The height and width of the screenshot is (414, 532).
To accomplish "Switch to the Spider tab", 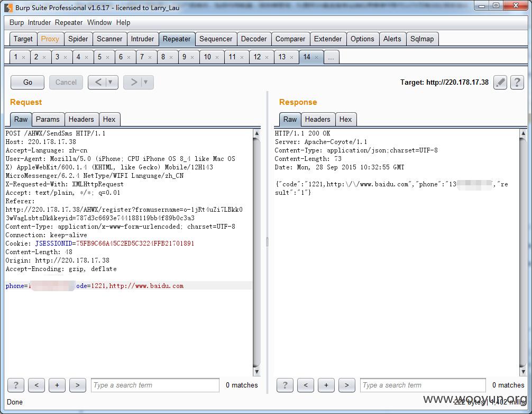I will (x=78, y=39).
